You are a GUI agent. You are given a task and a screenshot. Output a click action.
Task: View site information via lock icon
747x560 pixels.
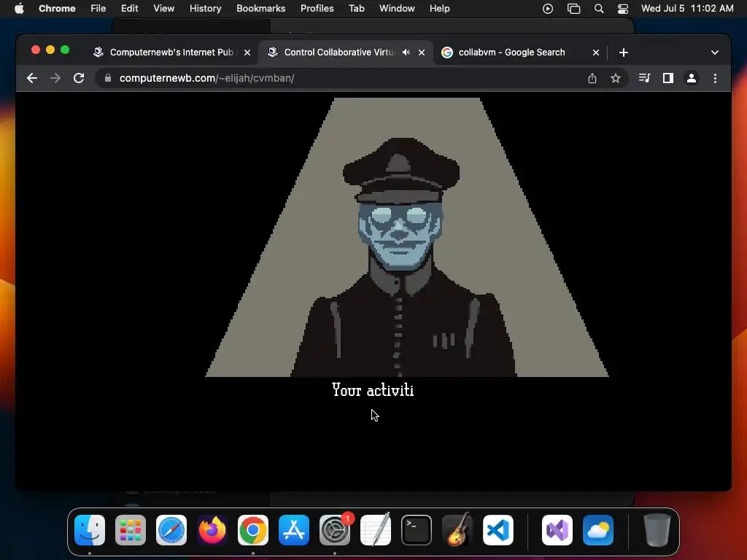point(108,78)
